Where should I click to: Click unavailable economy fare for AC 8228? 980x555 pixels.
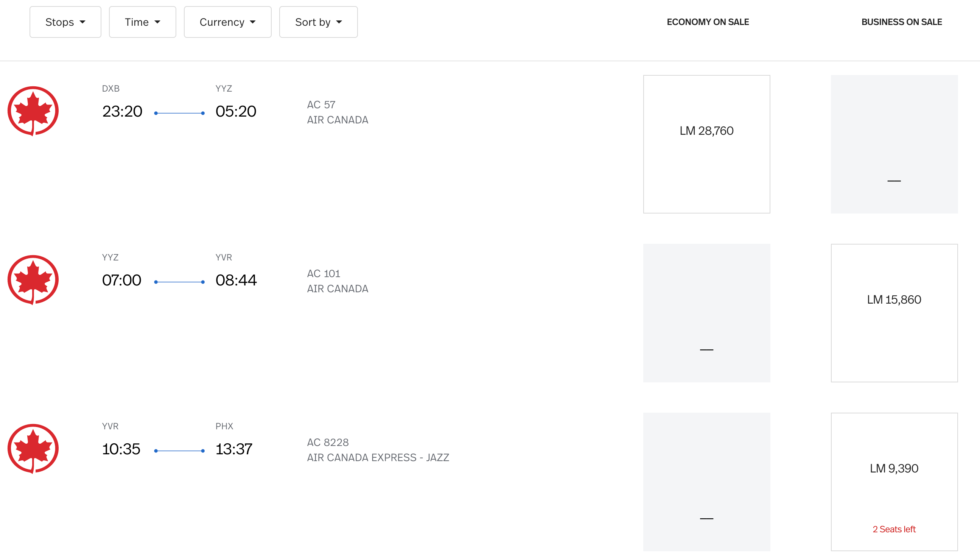(706, 482)
